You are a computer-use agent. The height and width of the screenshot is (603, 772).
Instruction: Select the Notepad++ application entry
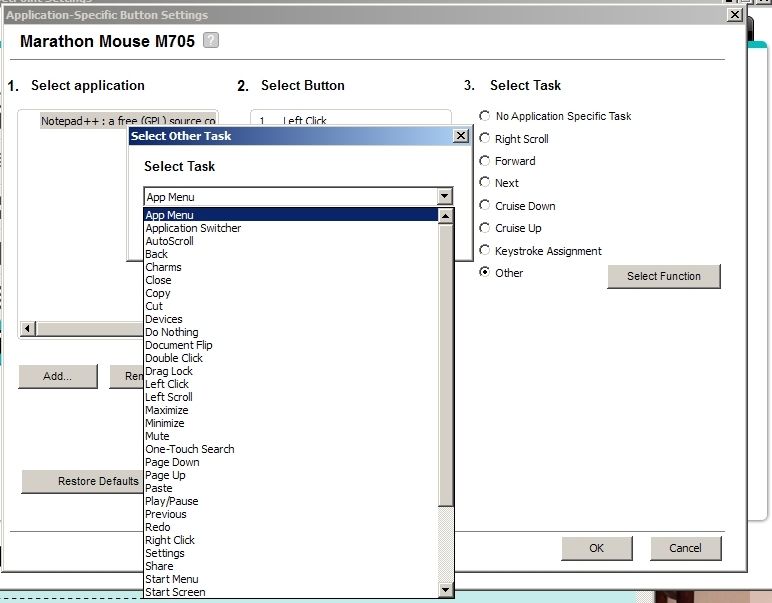coord(128,121)
